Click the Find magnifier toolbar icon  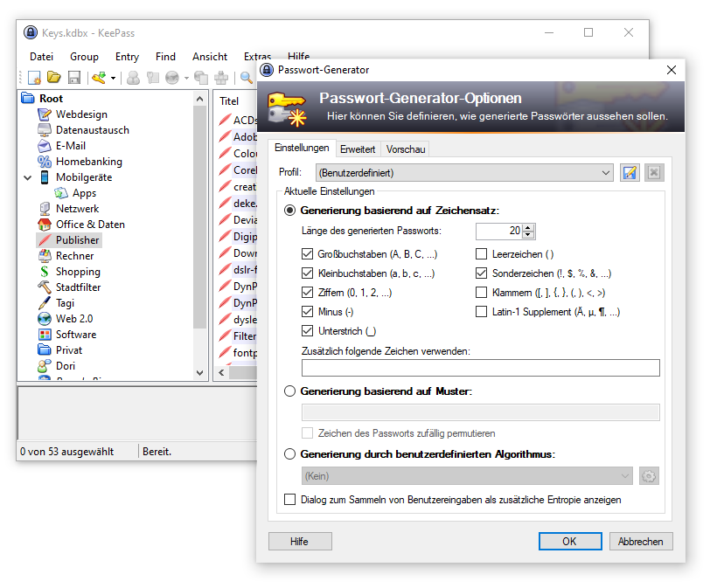247,78
